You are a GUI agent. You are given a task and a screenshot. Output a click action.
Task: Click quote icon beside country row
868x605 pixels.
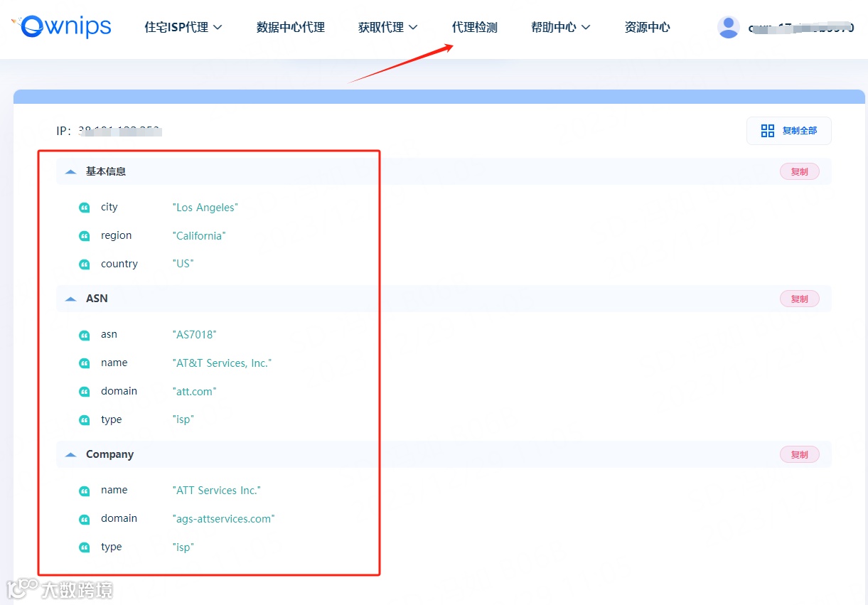point(85,264)
